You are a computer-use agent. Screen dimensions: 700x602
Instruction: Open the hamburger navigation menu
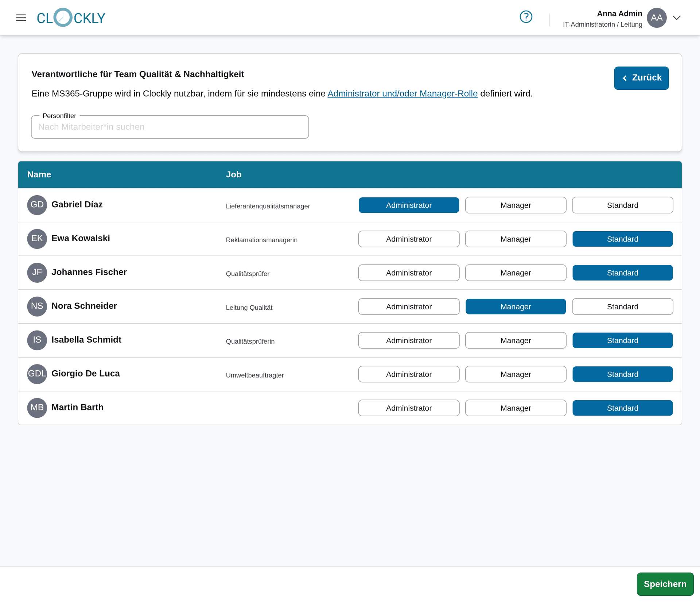[21, 18]
